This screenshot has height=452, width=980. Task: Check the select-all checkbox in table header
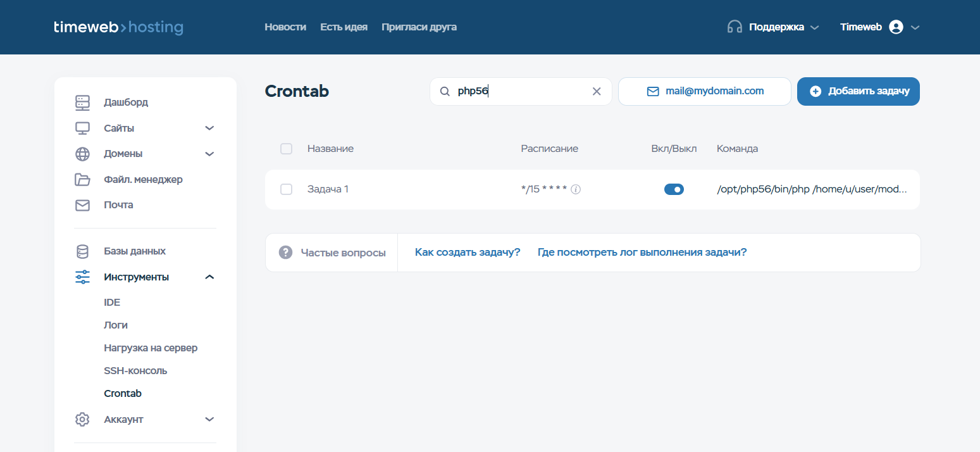coord(286,149)
